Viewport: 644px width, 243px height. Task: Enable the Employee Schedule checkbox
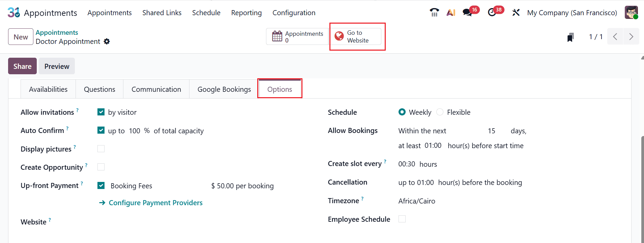point(402,219)
